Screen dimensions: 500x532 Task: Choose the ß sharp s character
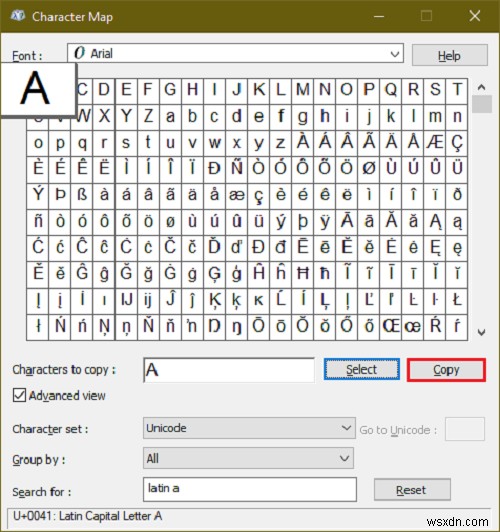[82, 195]
